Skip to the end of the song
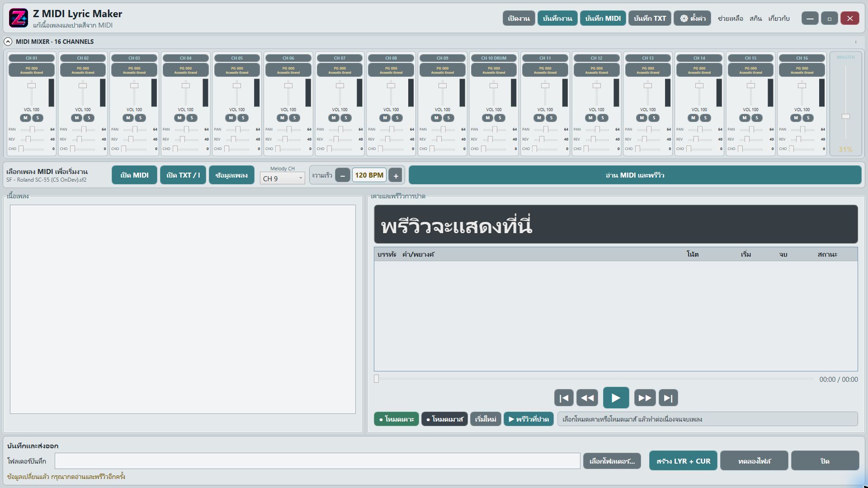The width and height of the screenshot is (868, 488). [x=668, y=398]
